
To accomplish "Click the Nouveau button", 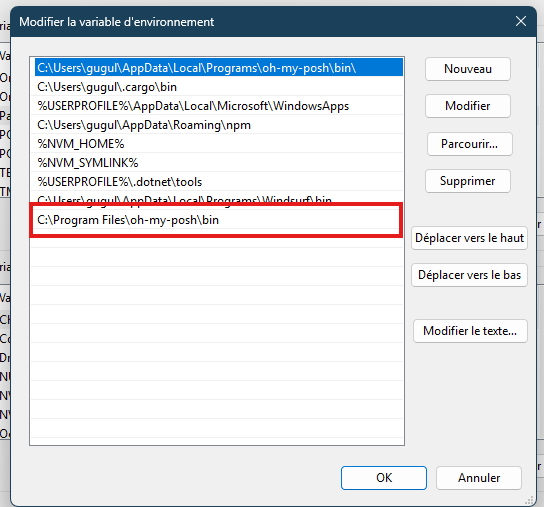I will [x=468, y=69].
